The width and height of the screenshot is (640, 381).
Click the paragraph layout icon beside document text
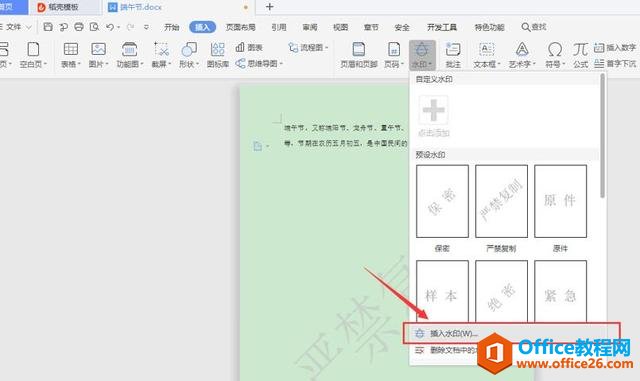(257, 146)
